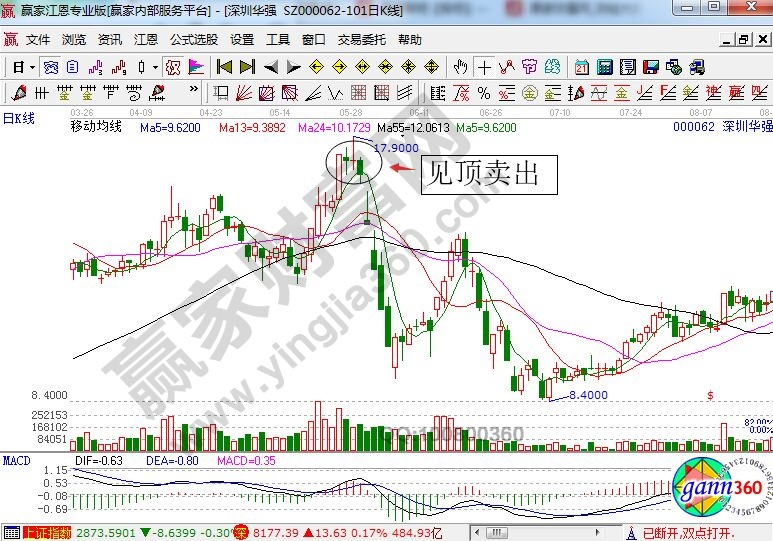Step back with the black left triangle
The image size is (773, 541).
point(271,67)
